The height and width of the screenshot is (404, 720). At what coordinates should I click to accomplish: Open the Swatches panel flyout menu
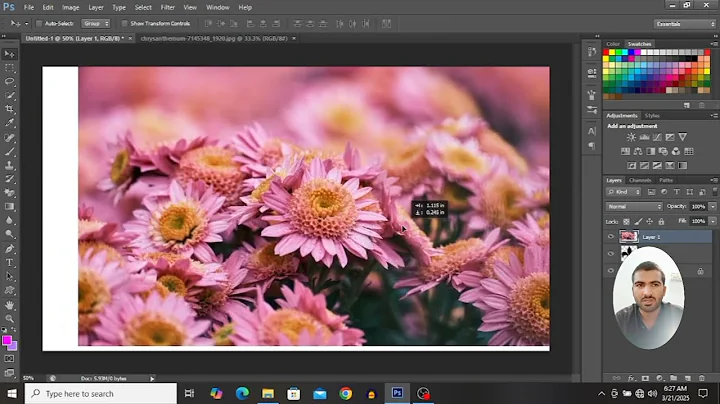(x=714, y=44)
